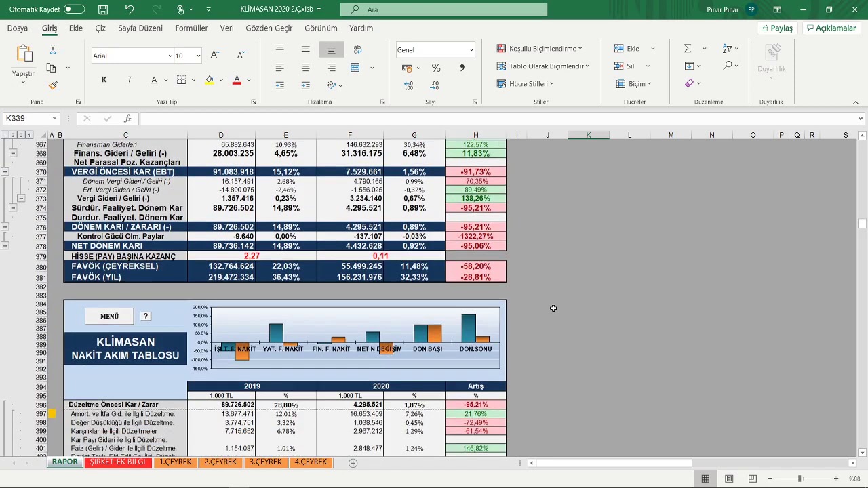Open the Formüller ribbon tab

192,28
